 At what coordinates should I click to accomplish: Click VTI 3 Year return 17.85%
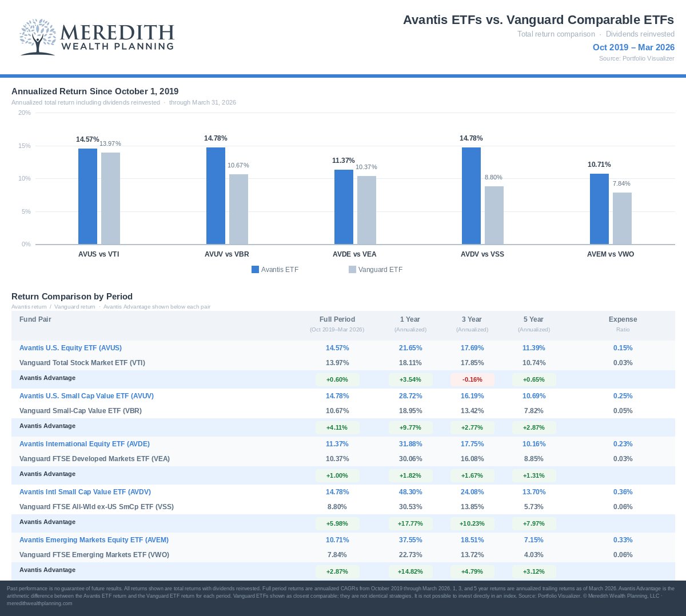coord(472,363)
